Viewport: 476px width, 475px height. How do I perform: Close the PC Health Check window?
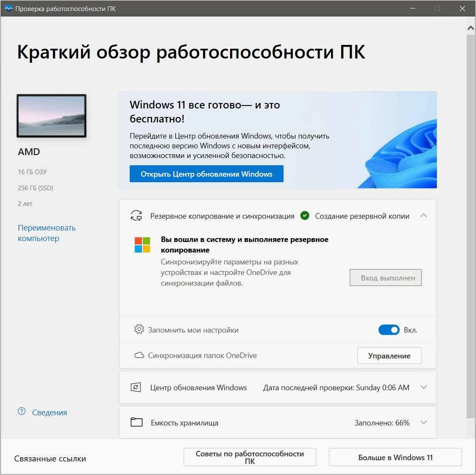(462, 8)
